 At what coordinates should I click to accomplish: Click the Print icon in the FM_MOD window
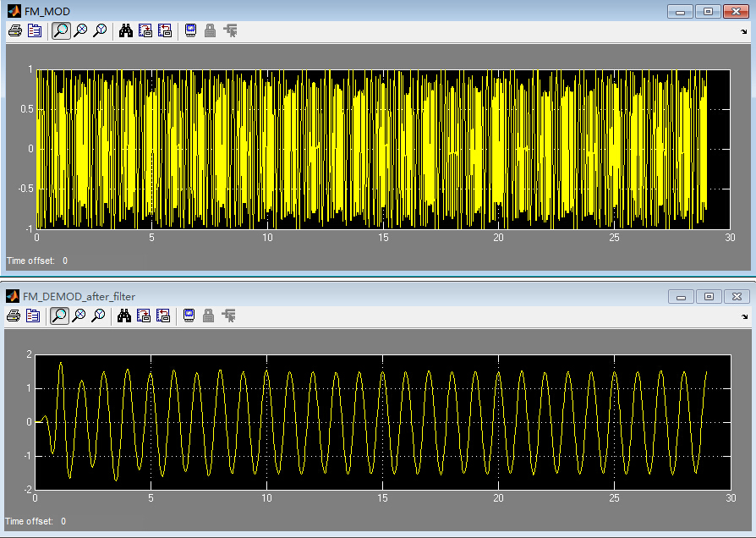[15, 31]
